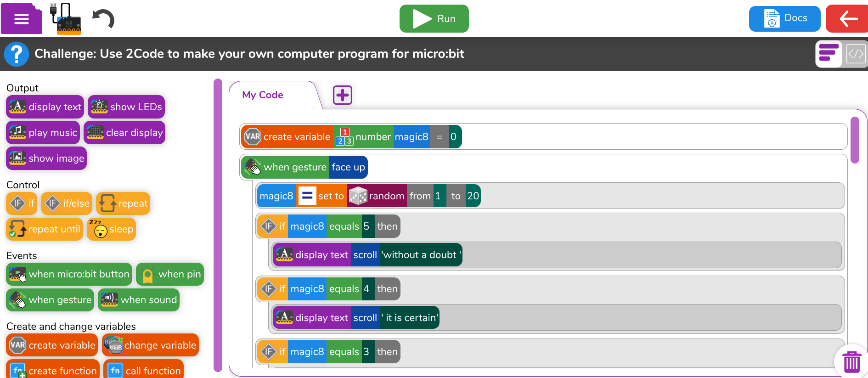Click the trash bin delete icon
This screenshot has height=378, width=868.
click(851, 362)
